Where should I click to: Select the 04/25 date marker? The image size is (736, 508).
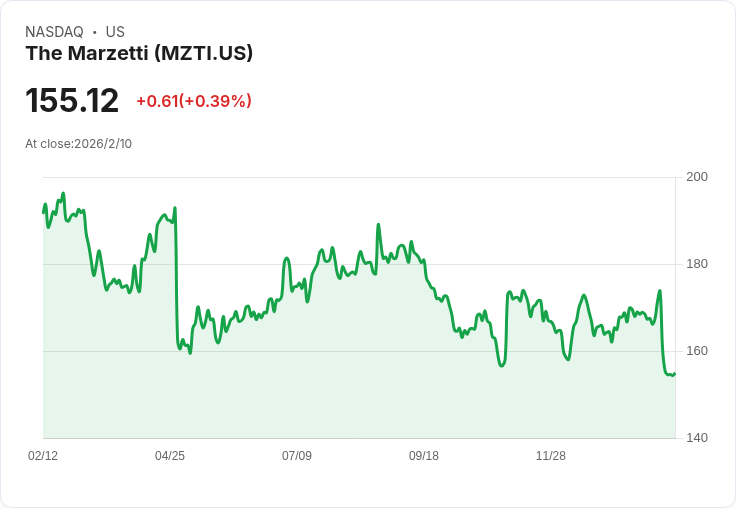[x=170, y=456]
